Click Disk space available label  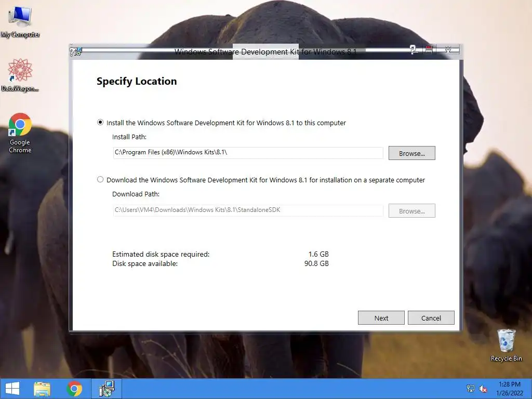pyautogui.click(x=145, y=263)
